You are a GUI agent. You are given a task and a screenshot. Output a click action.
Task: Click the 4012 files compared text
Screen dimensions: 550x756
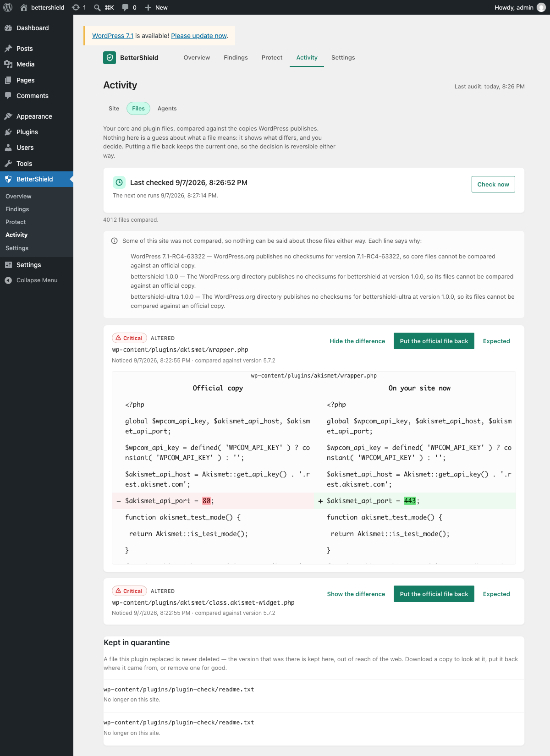[x=131, y=220]
